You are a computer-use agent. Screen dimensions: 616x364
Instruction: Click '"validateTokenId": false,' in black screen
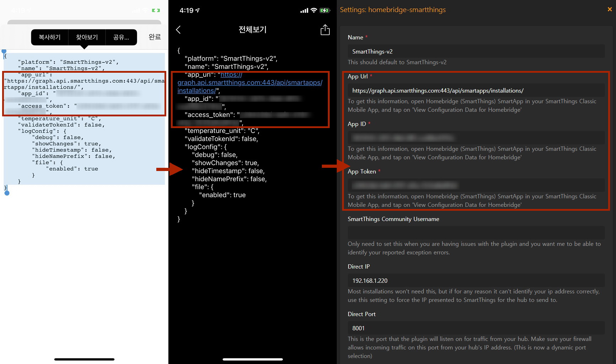pyautogui.click(x=221, y=139)
